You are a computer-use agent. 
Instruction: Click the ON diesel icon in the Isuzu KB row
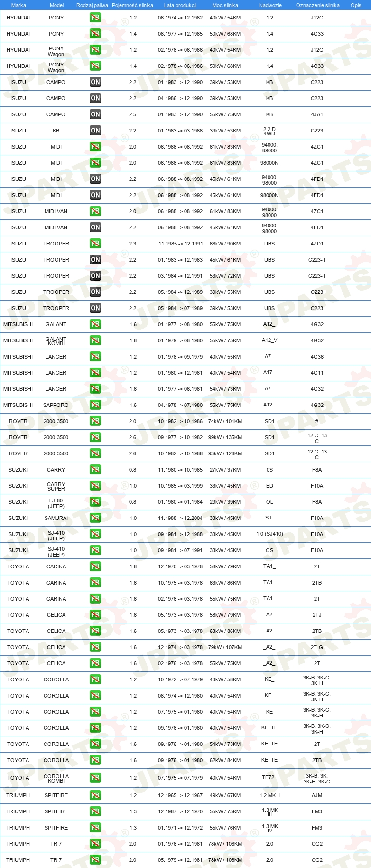coord(95,131)
